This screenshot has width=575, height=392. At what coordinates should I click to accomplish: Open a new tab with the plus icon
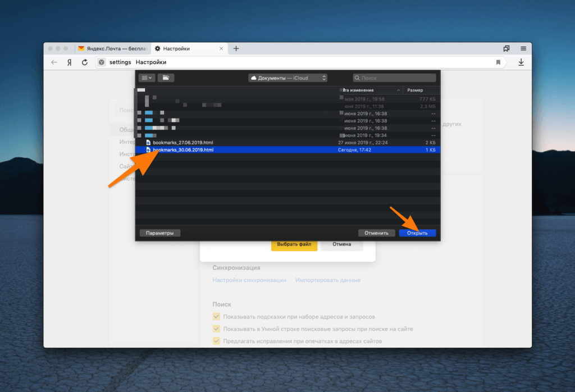(x=236, y=48)
